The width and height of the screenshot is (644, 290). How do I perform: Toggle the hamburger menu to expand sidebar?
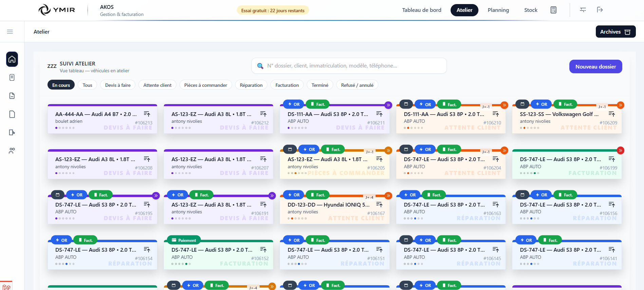point(10,32)
